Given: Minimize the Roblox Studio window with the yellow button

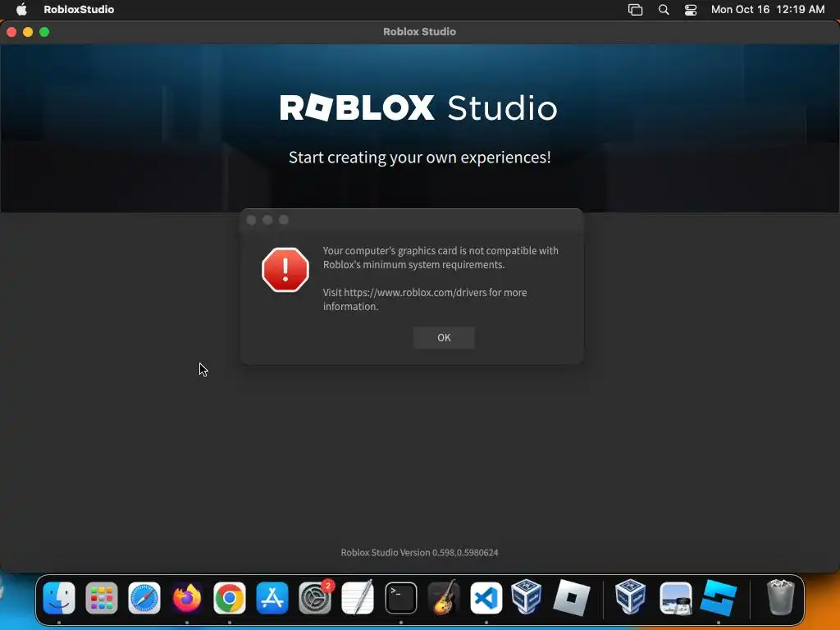Looking at the screenshot, I should (x=28, y=32).
